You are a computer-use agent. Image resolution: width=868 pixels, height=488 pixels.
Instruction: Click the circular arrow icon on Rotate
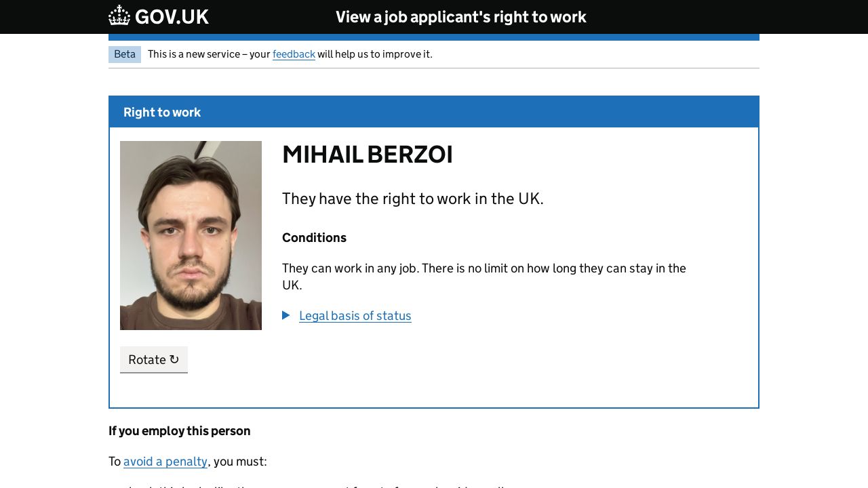pyautogui.click(x=174, y=359)
